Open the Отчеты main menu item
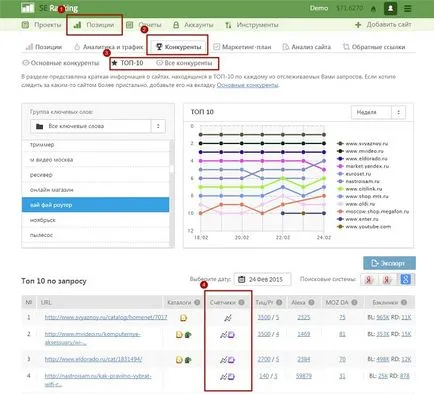This screenshot has width=434, height=394. [x=144, y=25]
